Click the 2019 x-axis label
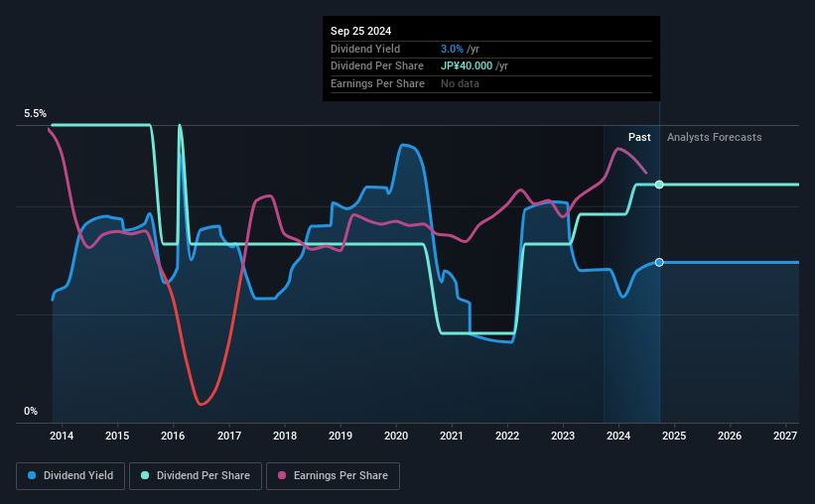Image resolution: width=815 pixels, height=504 pixels. [x=340, y=436]
